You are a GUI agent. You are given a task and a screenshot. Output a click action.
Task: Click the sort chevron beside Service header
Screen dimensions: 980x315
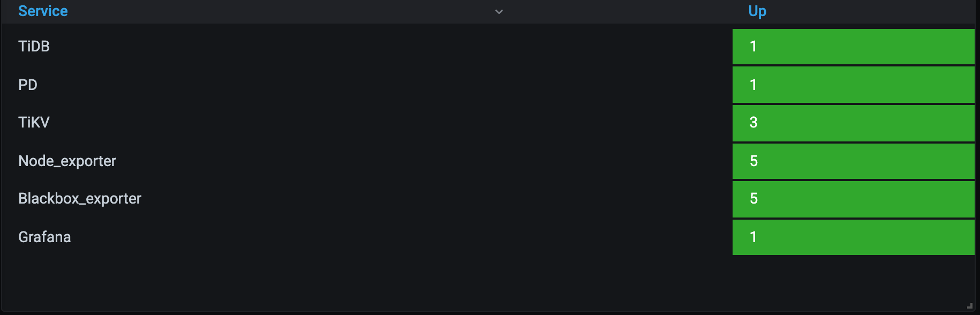tap(499, 12)
